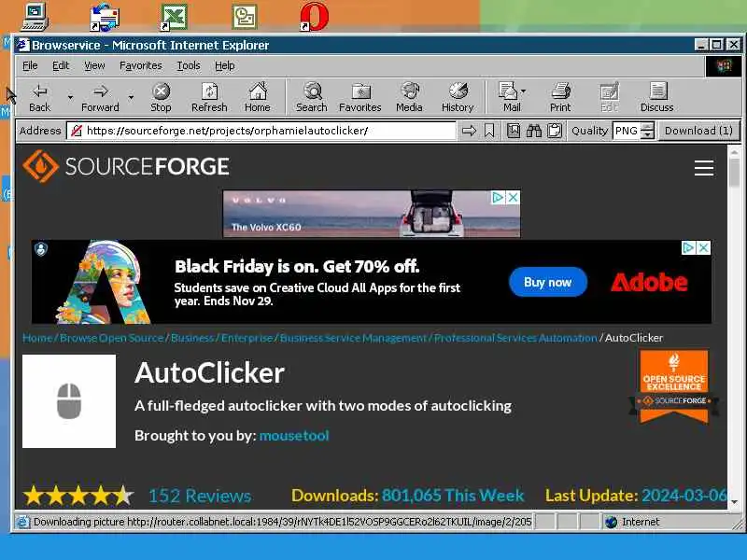The image size is (747, 560).
Task: Click the bookmarks book icon in Browservice bar
Action: click(x=513, y=131)
